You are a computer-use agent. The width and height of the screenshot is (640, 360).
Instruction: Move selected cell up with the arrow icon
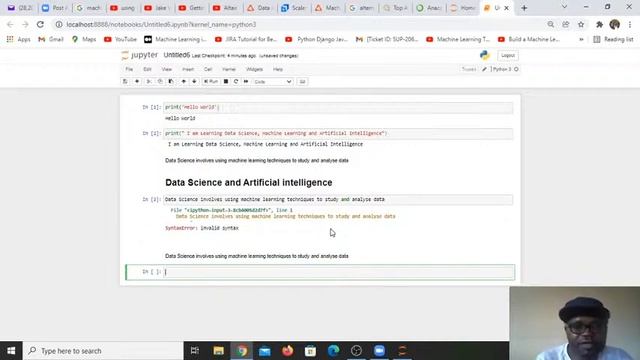click(x=184, y=82)
